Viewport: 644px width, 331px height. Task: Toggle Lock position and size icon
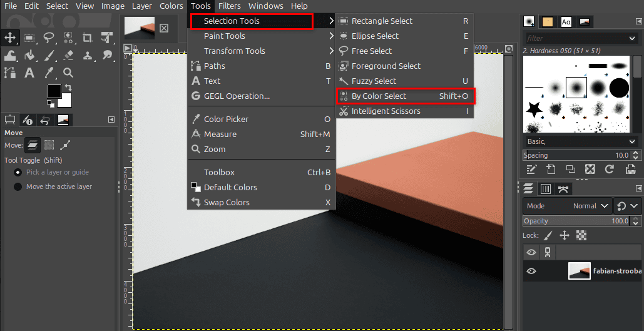tap(565, 235)
